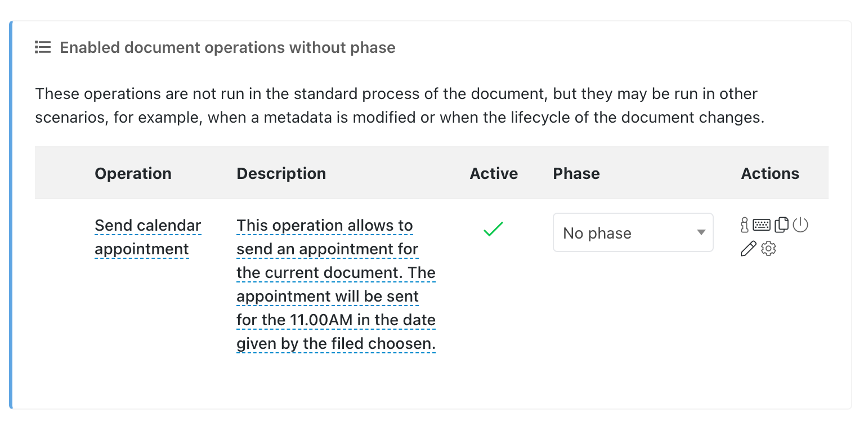Click the explanatory paragraph about standard process
Screen dimensions: 868x422
tap(400, 106)
